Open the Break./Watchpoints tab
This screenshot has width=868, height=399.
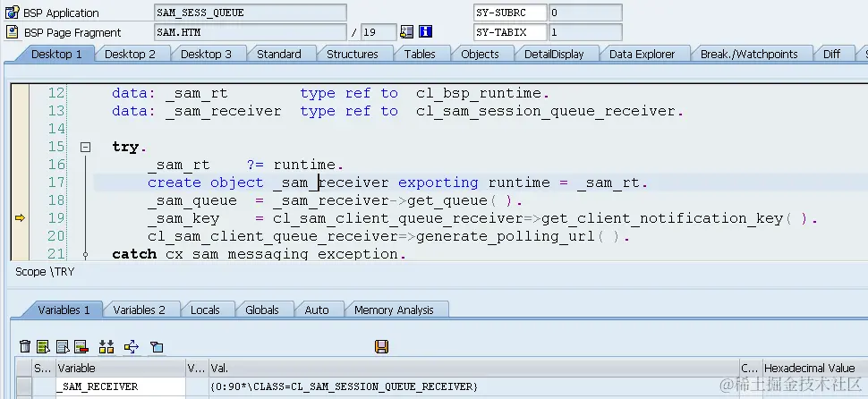click(x=749, y=54)
